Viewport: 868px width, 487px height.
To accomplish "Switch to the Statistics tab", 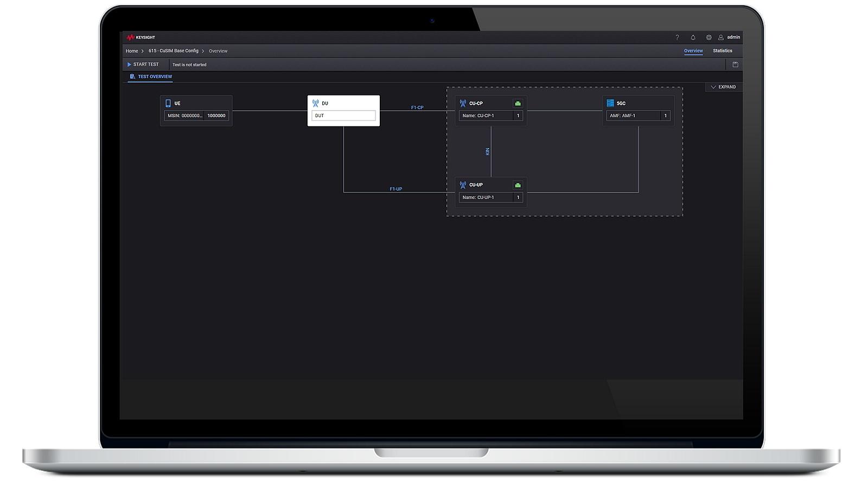I will pos(722,50).
